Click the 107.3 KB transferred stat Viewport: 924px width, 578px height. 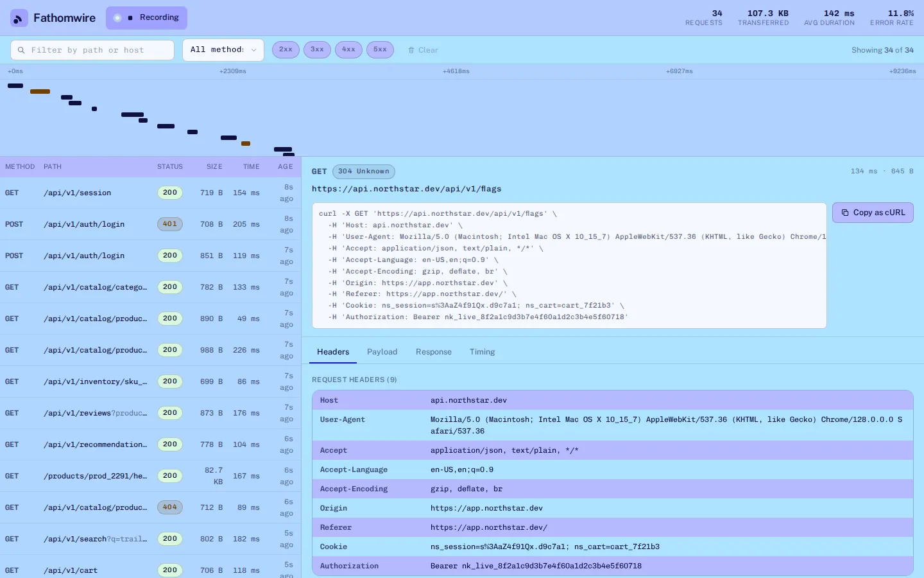pos(764,18)
